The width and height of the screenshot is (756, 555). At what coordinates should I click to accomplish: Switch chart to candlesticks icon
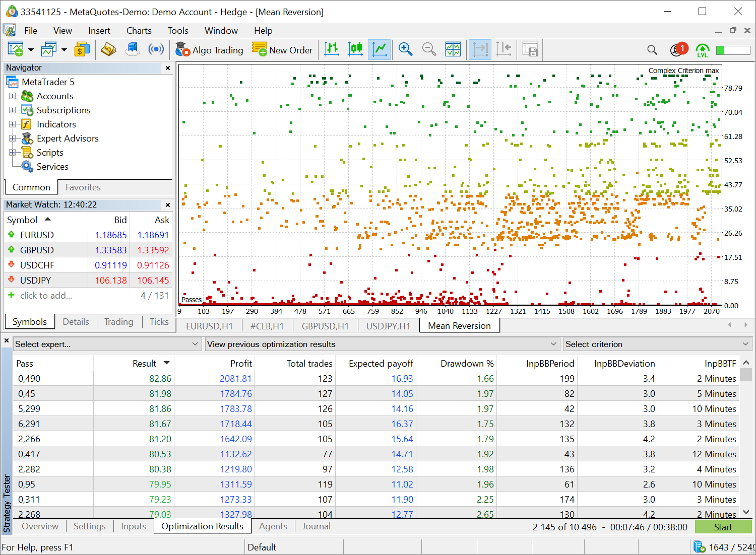coord(355,49)
